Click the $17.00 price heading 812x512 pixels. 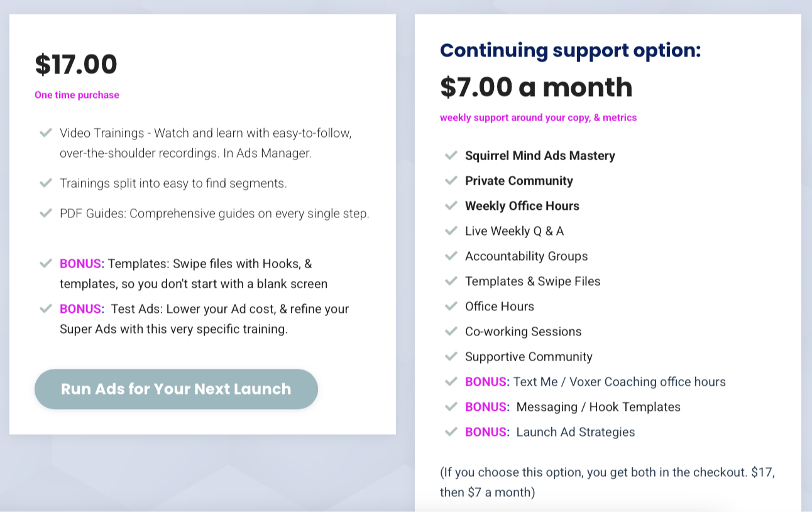point(76,64)
